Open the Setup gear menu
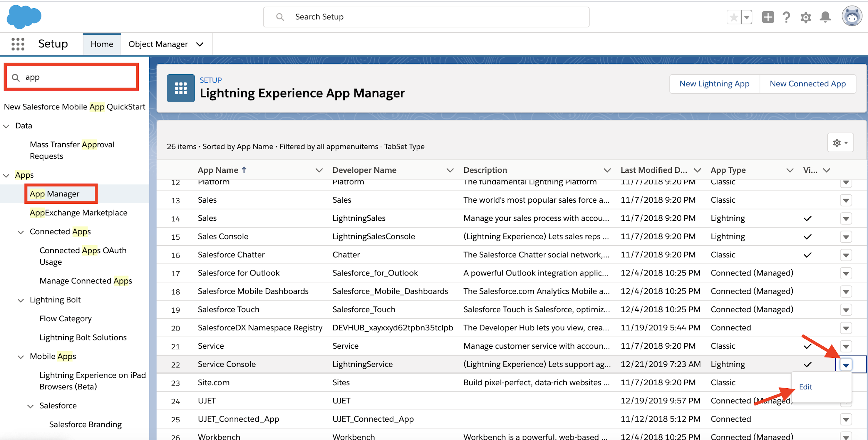Screen dimensions: 868x440 (806, 17)
